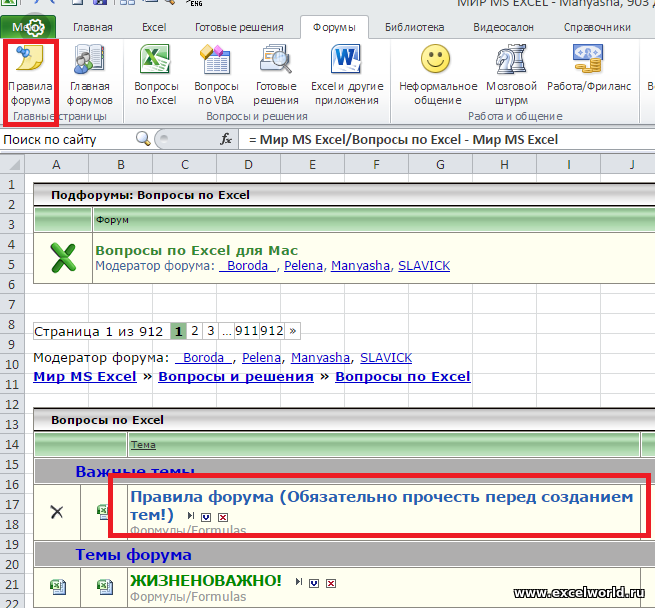Click red x icon in Правила форума row
655x608 pixels.
coord(223,517)
